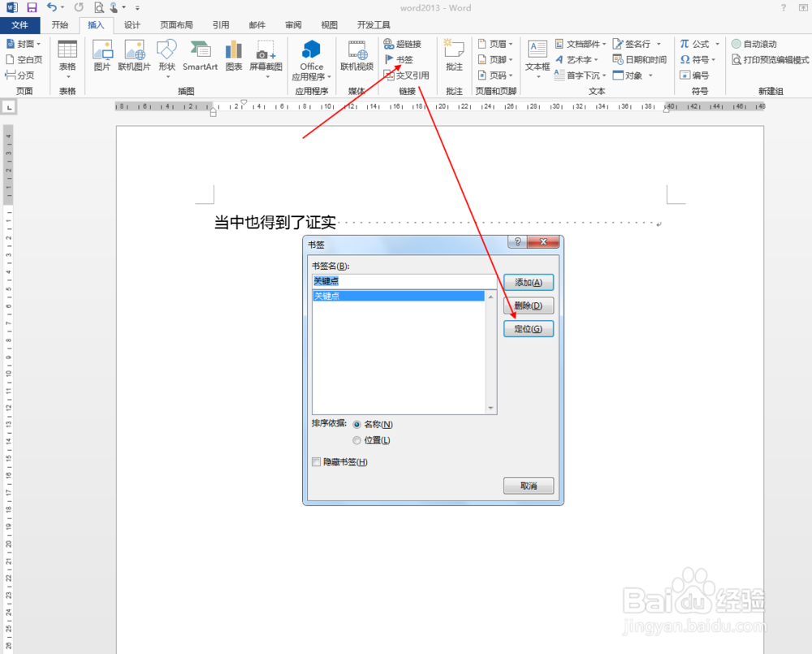Click the Undo arrow icon

pyautogui.click(x=52, y=7)
